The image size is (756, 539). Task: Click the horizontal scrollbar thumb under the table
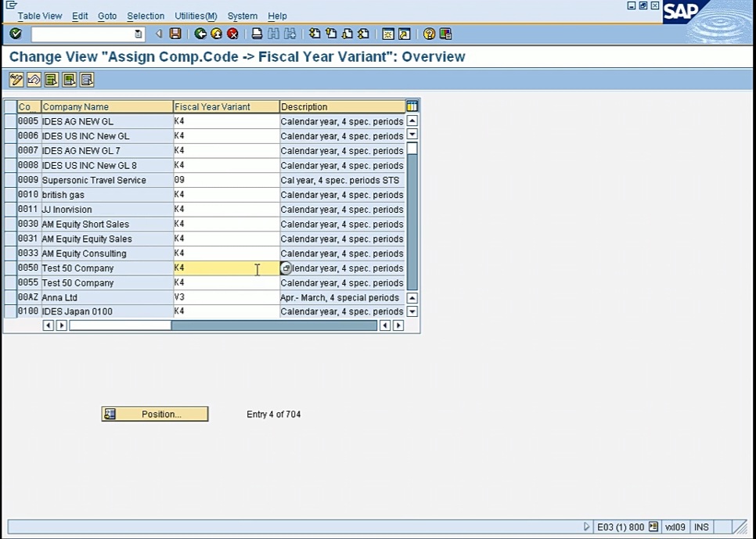point(120,325)
